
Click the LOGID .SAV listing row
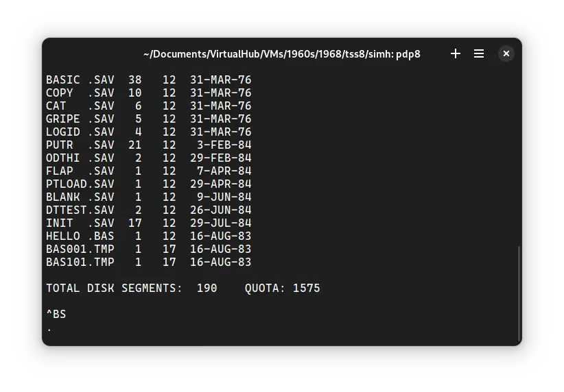(80, 132)
